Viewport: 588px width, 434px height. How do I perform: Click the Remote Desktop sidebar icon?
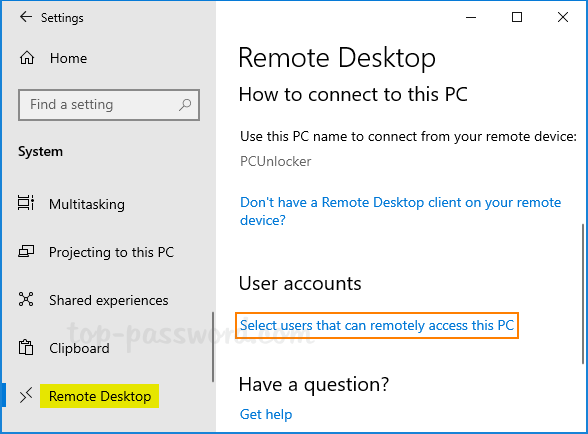[x=26, y=395]
